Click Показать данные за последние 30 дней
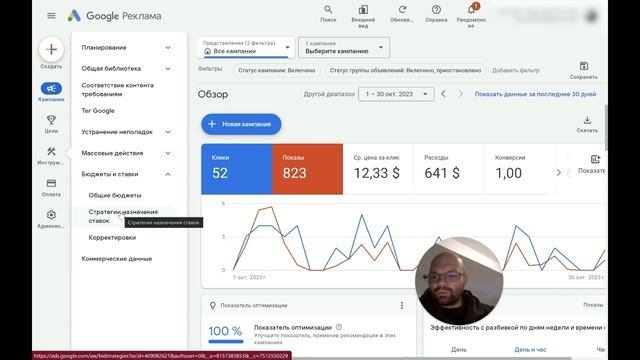 tap(535, 94)
